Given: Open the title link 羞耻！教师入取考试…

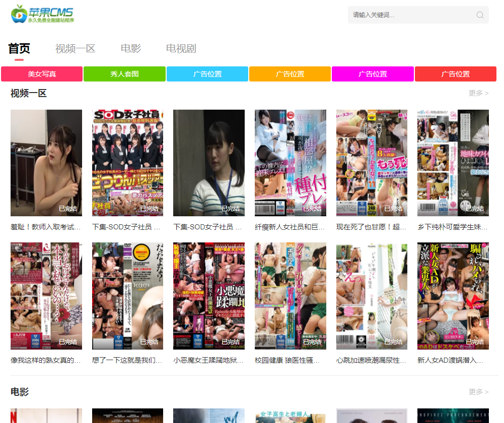Looking at the screenshot, I should [x=46, y=227].
